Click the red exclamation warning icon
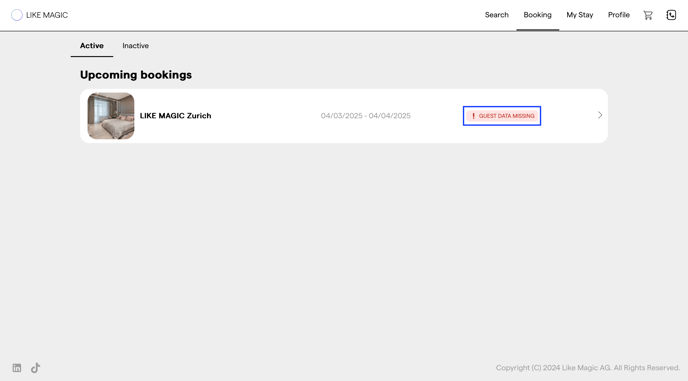688x381 pixels. 473,116
